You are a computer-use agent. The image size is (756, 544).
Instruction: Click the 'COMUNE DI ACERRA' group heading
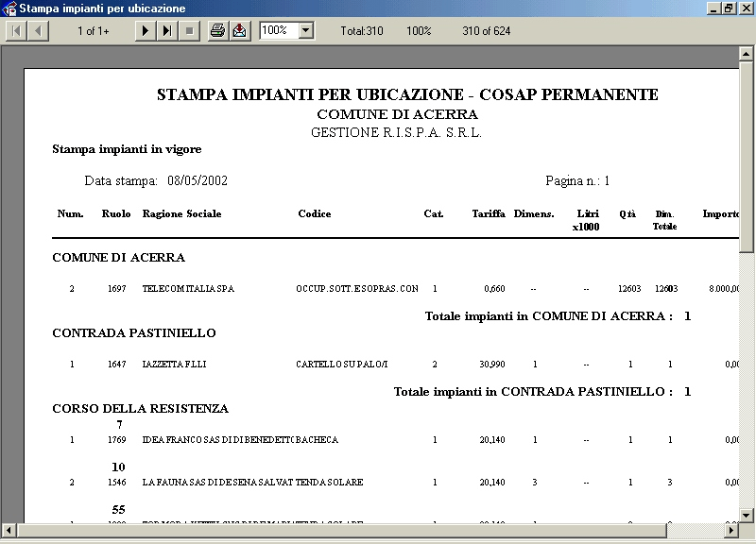click(x=119, y=257)
